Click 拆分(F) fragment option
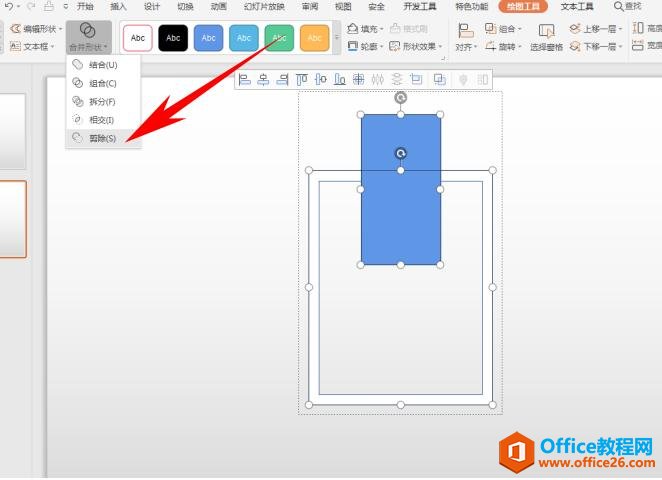 [102, 101]
